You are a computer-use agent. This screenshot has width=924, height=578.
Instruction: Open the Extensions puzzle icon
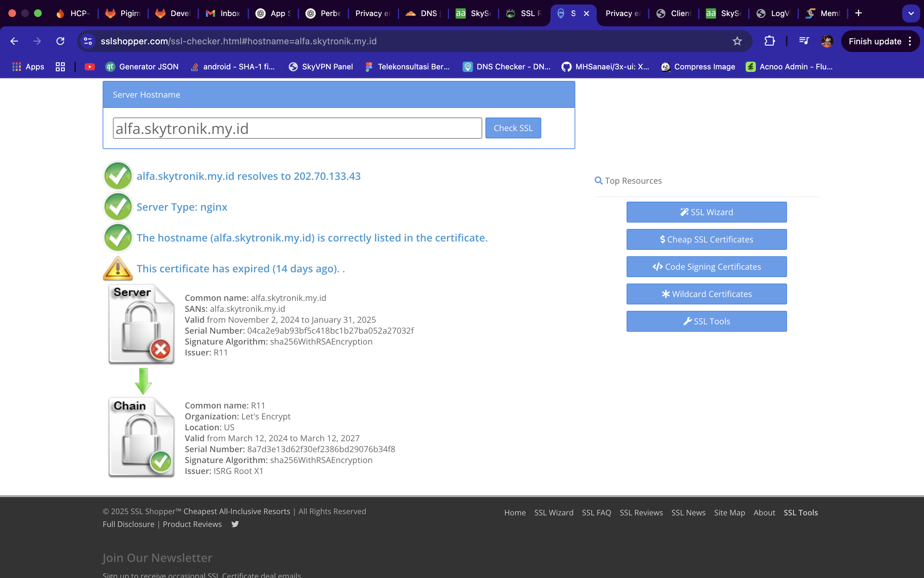pos(769,41)
